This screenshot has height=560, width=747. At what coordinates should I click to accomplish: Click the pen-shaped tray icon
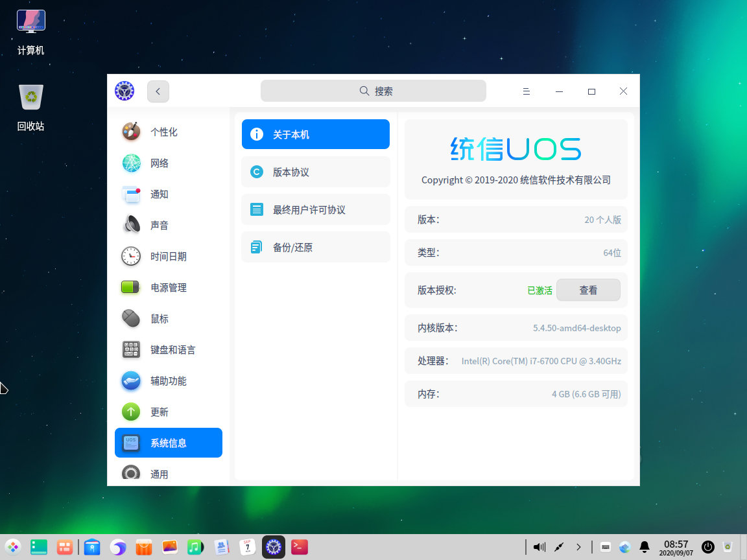pyautogui.click(x=559, y=547)
